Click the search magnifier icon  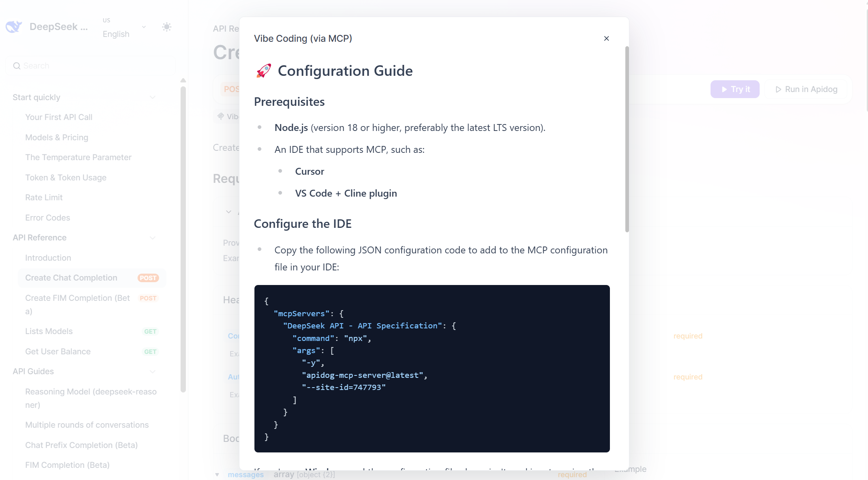17,66
